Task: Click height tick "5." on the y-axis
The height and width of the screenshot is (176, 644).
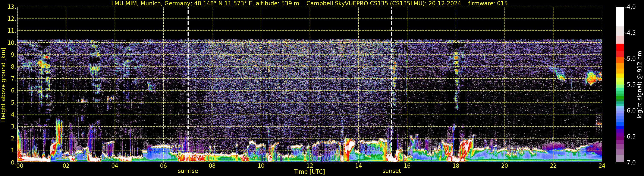Action: coord(13,103)
